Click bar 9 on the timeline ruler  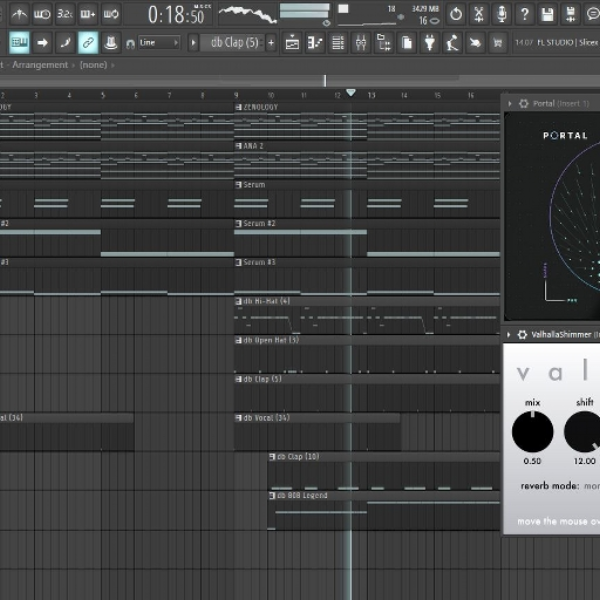(x=236, y=95)
